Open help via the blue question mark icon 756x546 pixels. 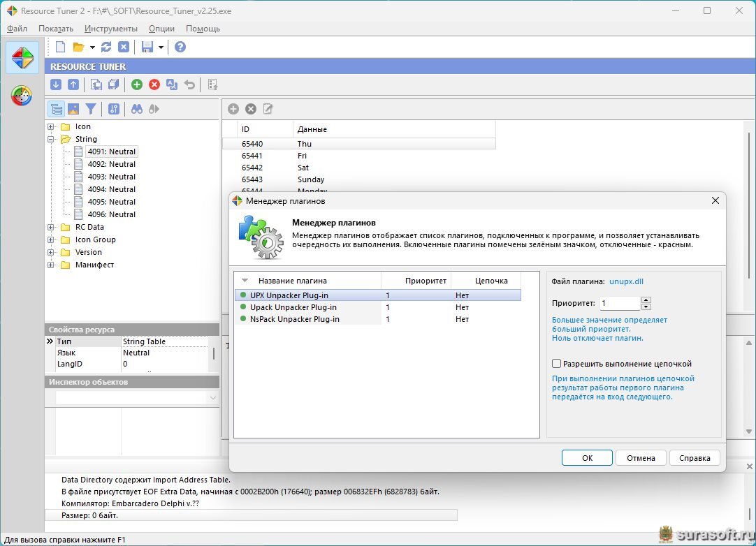coord(180,47)
